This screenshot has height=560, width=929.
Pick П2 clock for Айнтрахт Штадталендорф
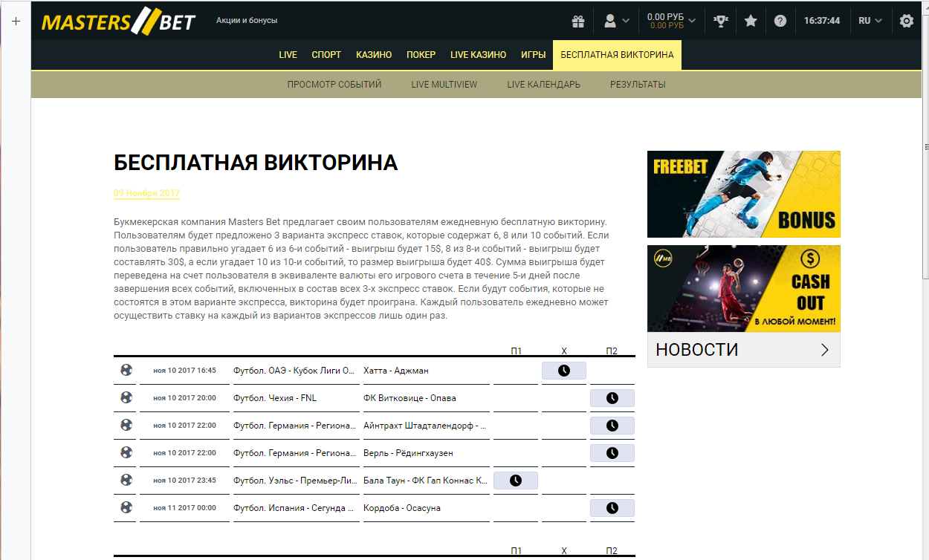[x=612, y=426]
